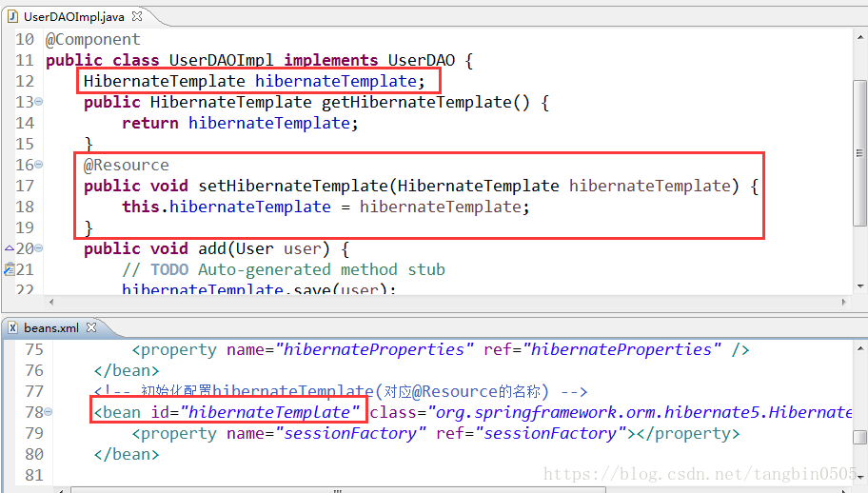Click the override marker at line 20
Image resolution: width=868 pixels, height=493 pixels.
click(10, 248)
